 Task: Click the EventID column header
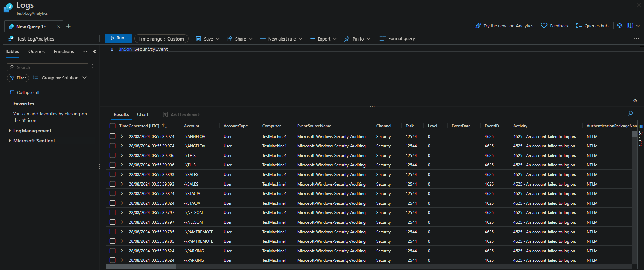[492, 126]
